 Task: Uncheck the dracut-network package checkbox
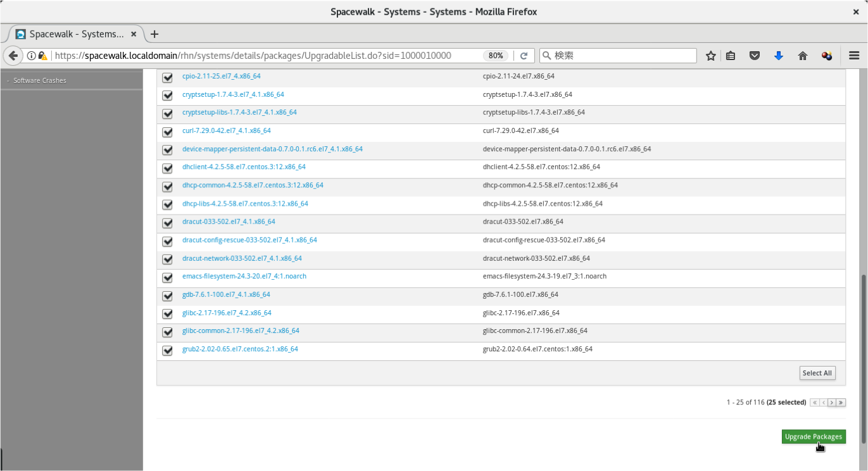tap(167, 260)
